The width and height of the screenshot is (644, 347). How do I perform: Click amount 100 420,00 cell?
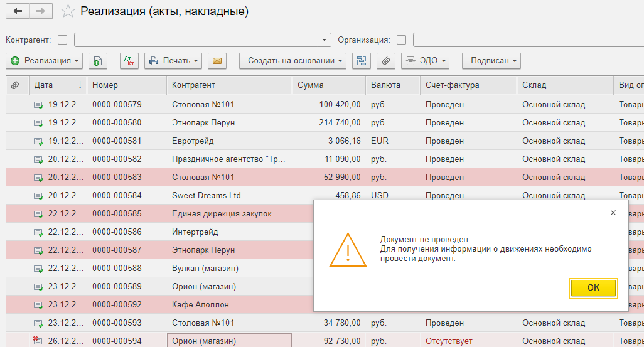pos(328,104)
